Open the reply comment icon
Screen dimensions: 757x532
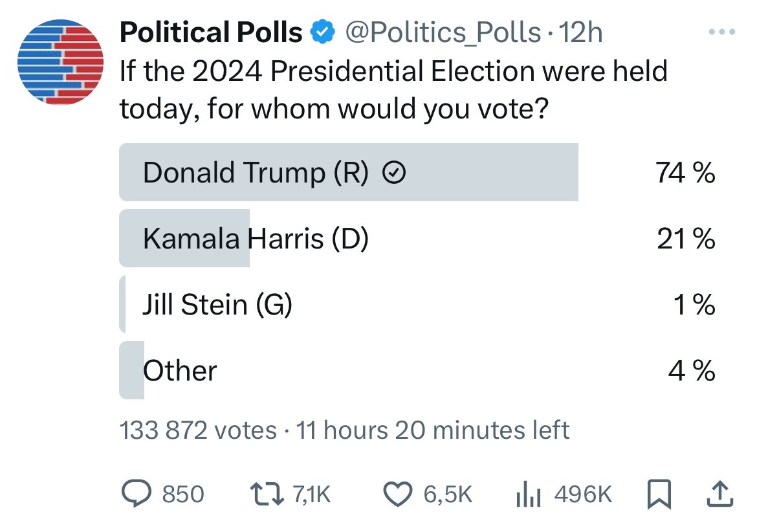(136, 493)
